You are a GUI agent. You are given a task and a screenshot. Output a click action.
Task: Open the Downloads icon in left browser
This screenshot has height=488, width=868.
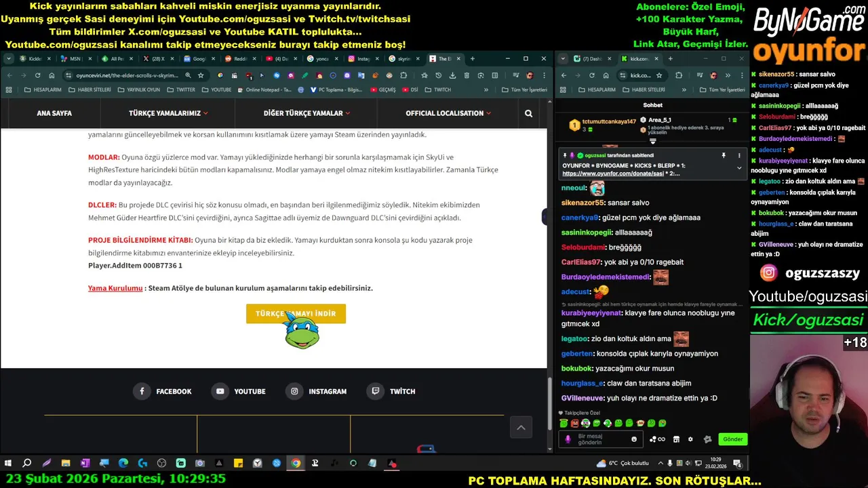pos(452,75)
